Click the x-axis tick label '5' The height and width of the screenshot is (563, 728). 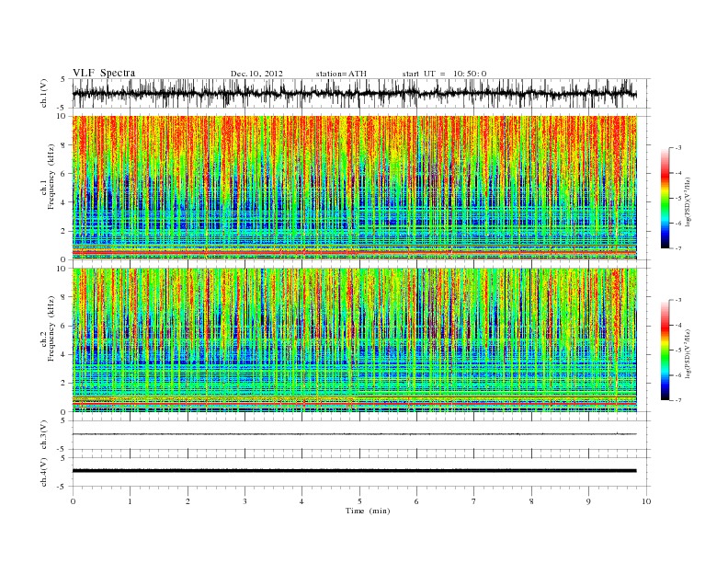[359, 501]
